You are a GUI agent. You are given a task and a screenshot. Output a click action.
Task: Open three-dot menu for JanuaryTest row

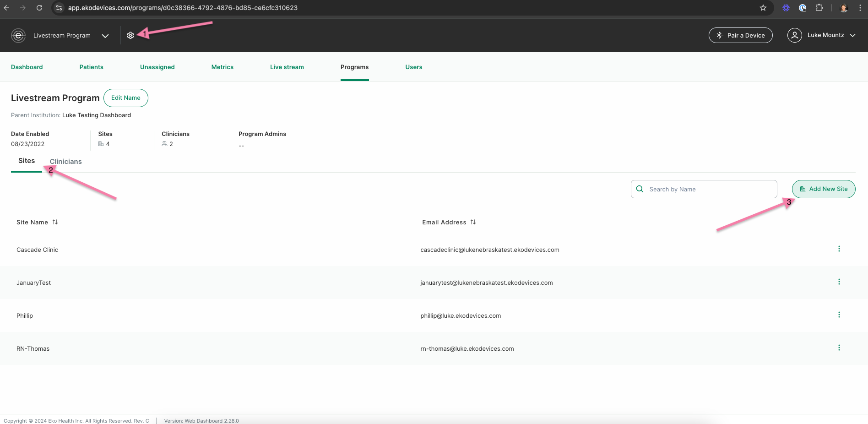839,282
